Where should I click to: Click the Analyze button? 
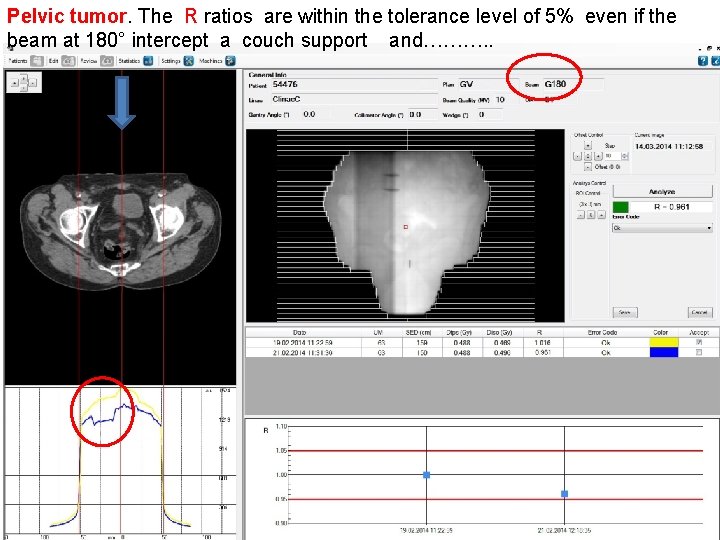(x=662, y=191)
